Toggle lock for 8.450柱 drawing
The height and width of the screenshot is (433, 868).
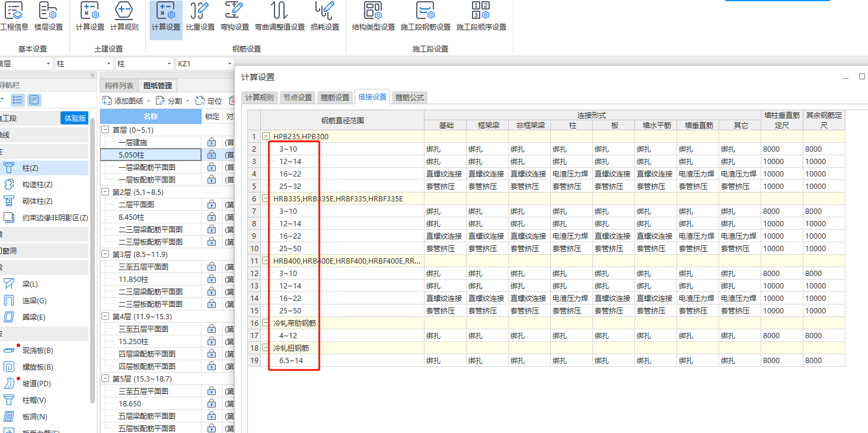(x=212, y=217)
